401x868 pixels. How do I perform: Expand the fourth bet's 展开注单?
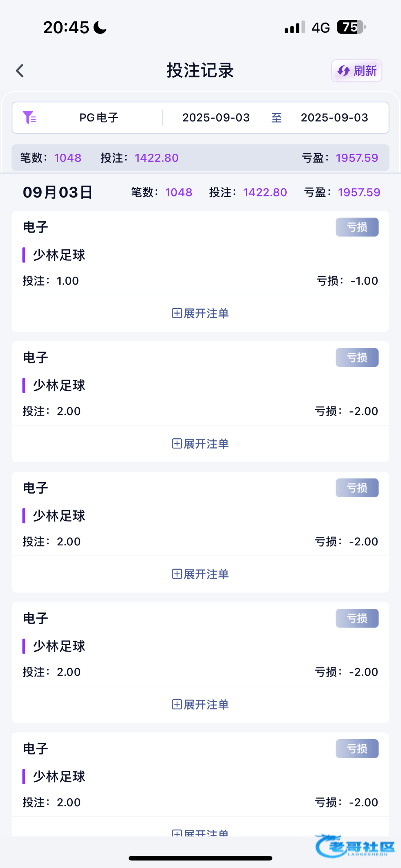(200, 705)
